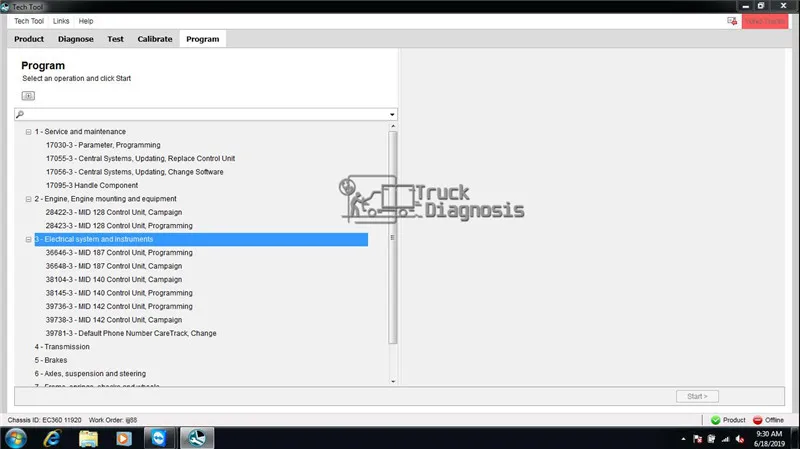Screen dimensions: 800x449
Task: Switch to the Calibrate tab
Action: (155, 39)
